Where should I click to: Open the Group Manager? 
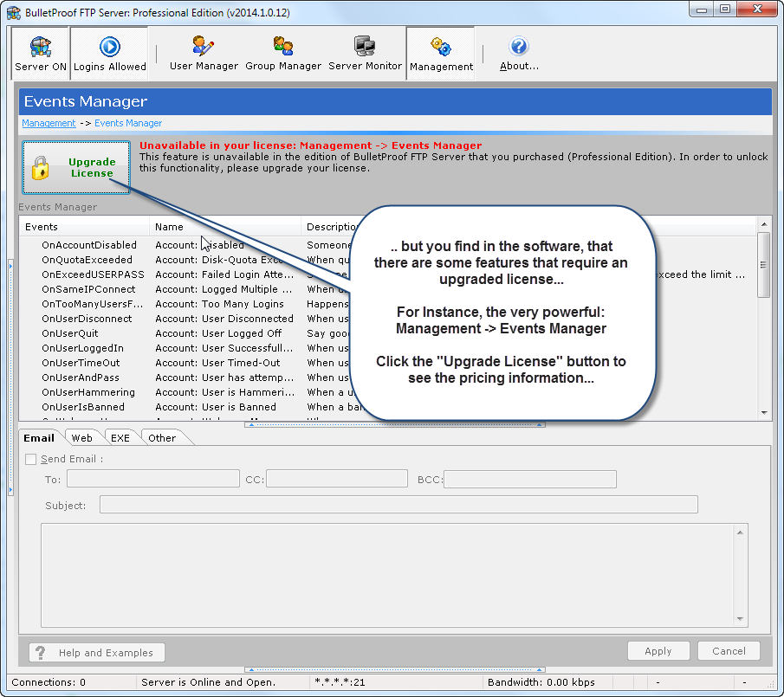(x=283, y=54)
